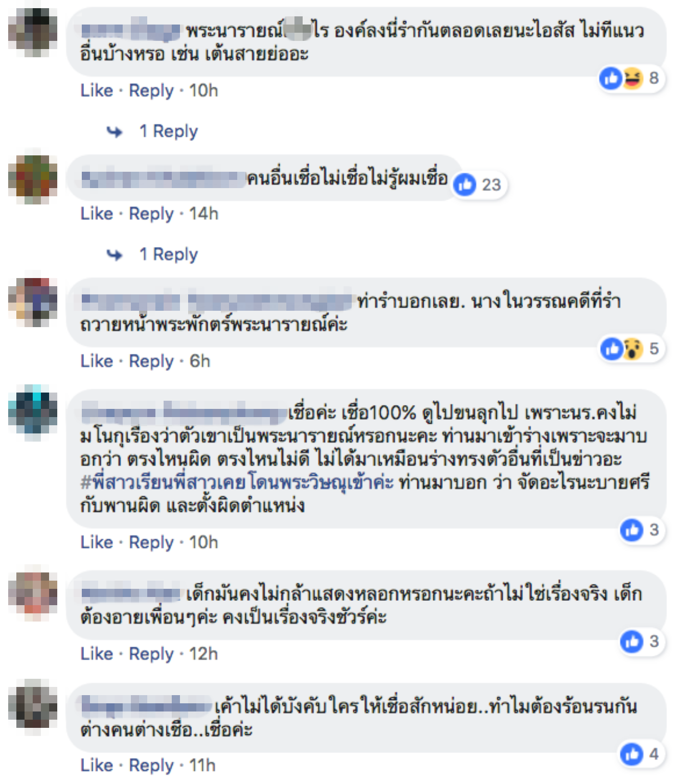Like the top comment posted 10h ago
698x784 pixels.
tap(97, 90)
